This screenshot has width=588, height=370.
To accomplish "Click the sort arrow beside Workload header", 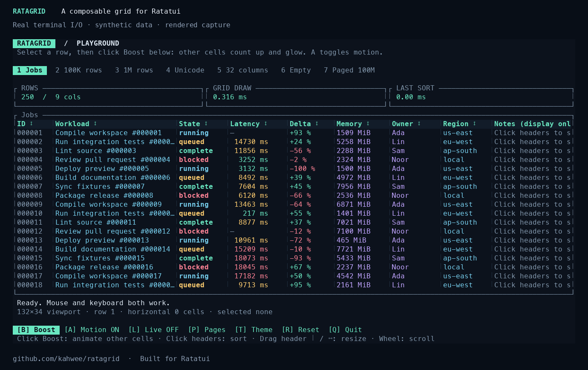I will 95,124.
